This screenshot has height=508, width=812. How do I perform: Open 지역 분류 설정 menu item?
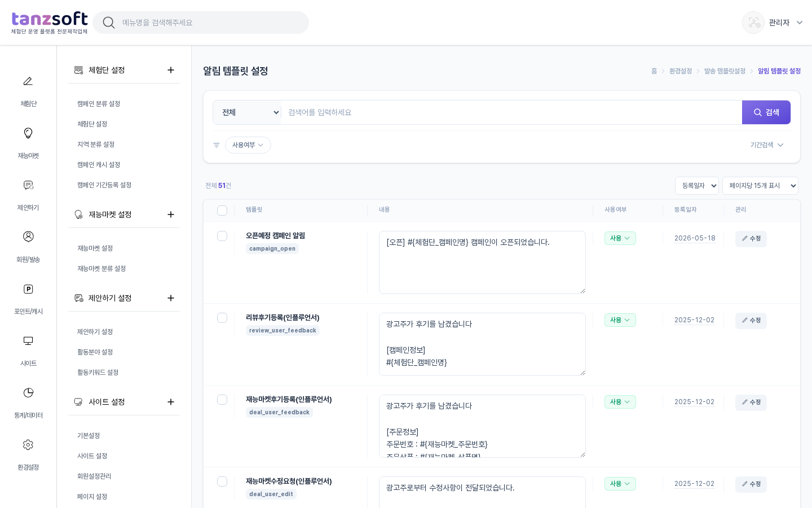tap(96, 144)
